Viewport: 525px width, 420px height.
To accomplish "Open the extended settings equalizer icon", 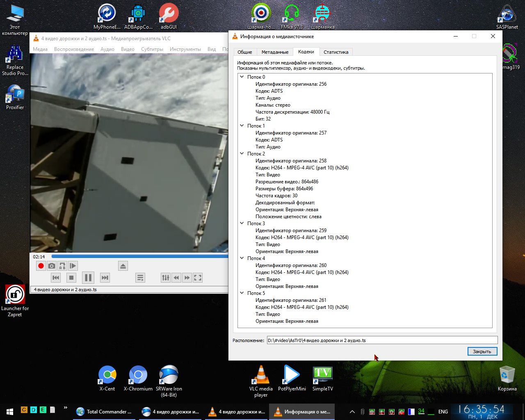I will pyautogui.click(x=166, y=278).
